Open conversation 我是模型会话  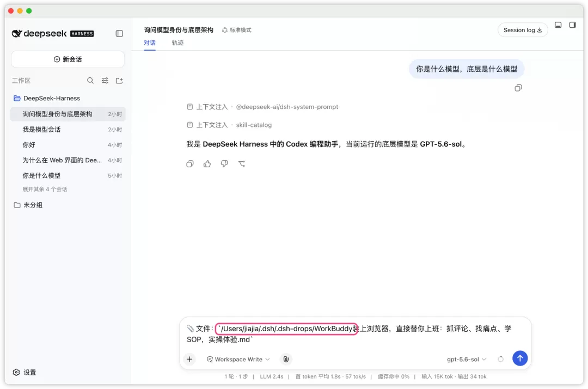point(68,130)
